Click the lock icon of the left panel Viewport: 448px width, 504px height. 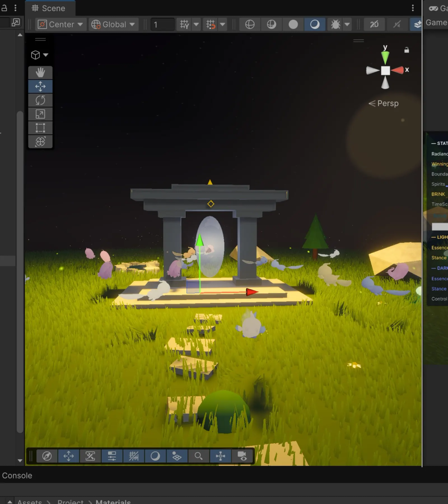click(4, 8)
